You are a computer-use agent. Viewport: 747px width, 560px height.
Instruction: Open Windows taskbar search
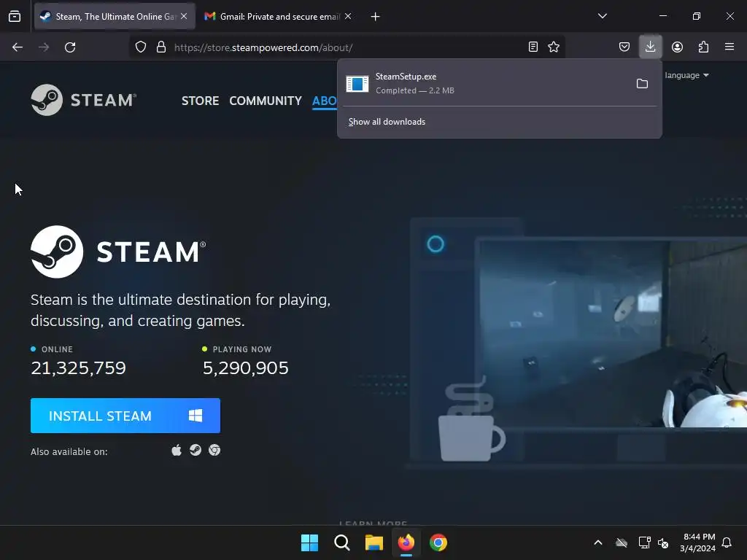(341, 542)
